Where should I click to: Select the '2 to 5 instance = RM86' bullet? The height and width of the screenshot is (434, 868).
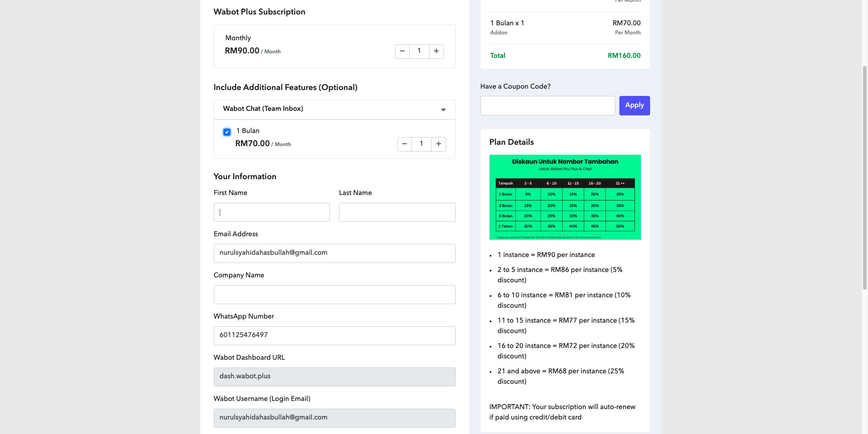pos(560,275)
